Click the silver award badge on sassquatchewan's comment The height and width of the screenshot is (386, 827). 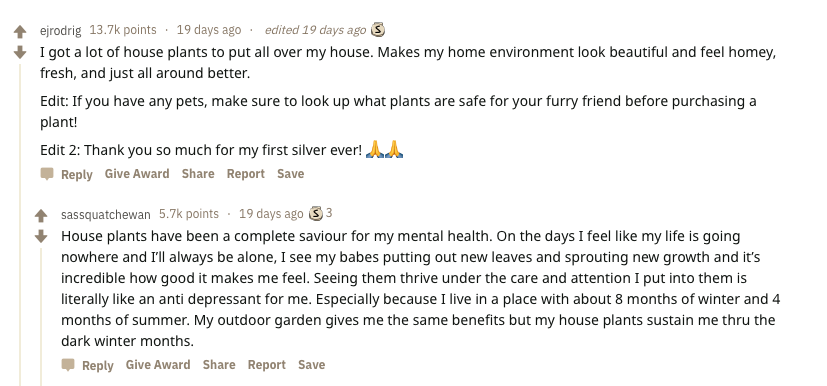pyautogui.click(x=315, y=214)
